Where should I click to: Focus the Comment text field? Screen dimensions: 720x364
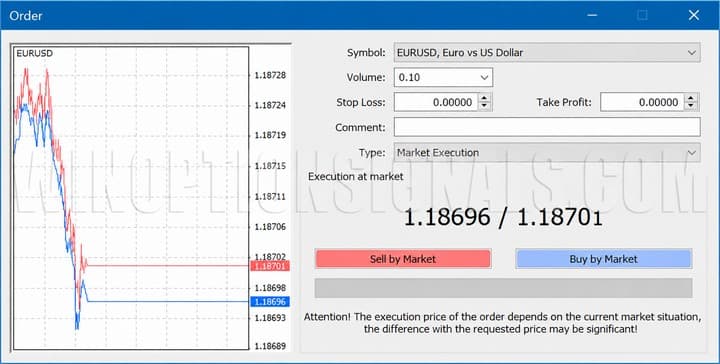coord(547,127)
